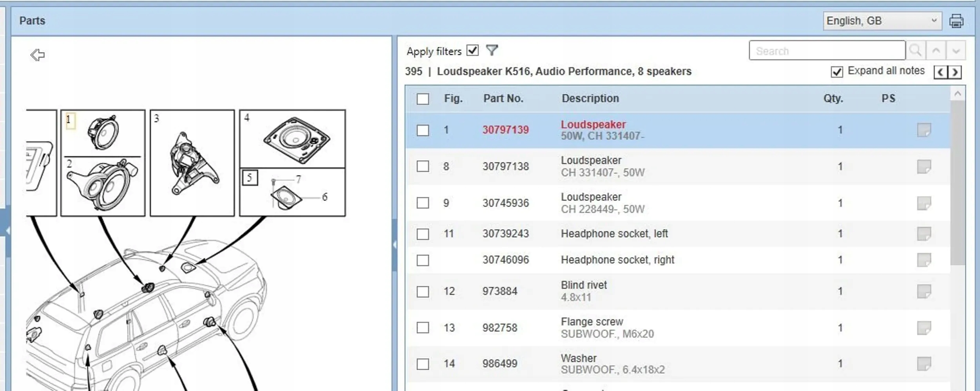
Task: Click the parts list scrollbar up arrow
Action: coord(958,93)
